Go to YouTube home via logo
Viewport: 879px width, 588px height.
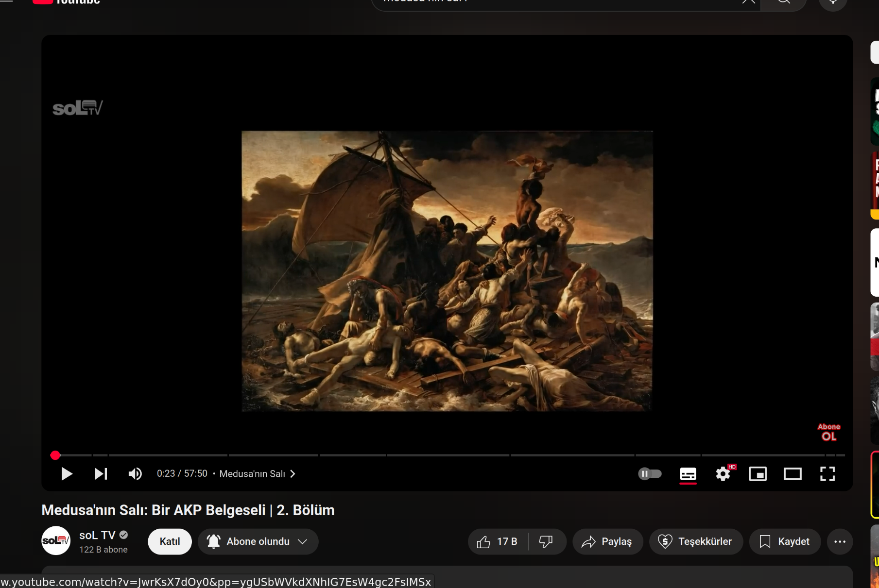pyautogui.click(x=67, y=2)
